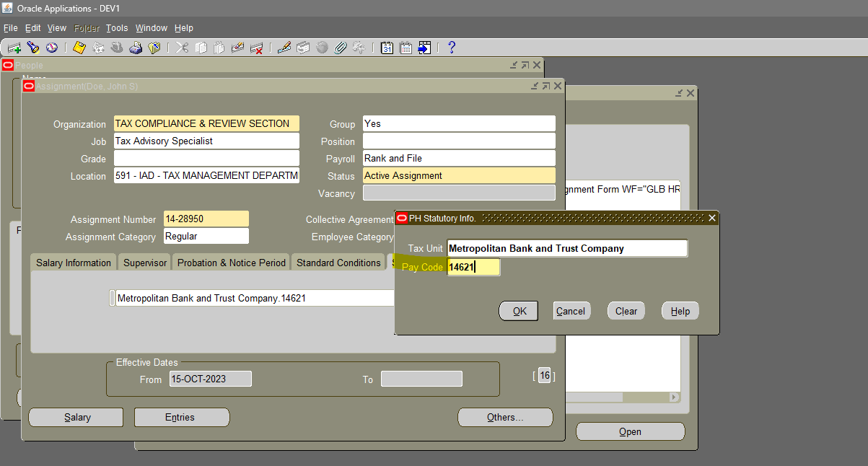The height and width of the screenshot is (466, 868).
Task: Click the empty Position field
Action: pyautogui.click(x=459, y=141)
